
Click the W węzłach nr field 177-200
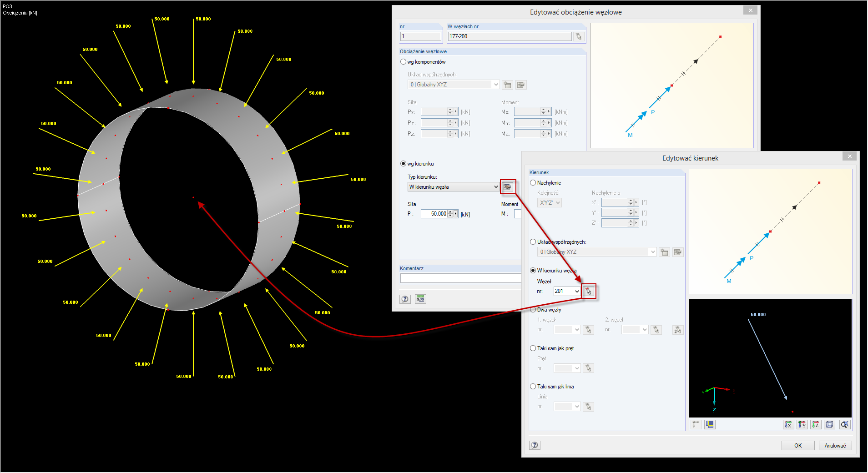[510, 36]
